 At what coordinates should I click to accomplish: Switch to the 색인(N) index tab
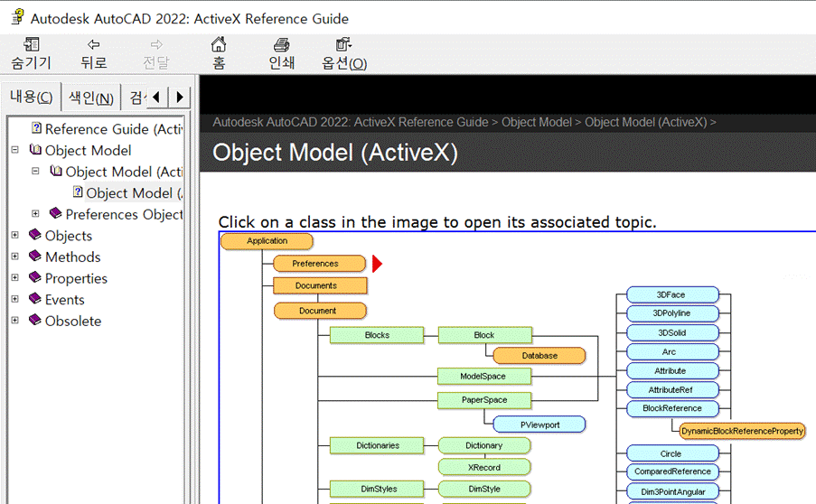(x=91, y=98)
